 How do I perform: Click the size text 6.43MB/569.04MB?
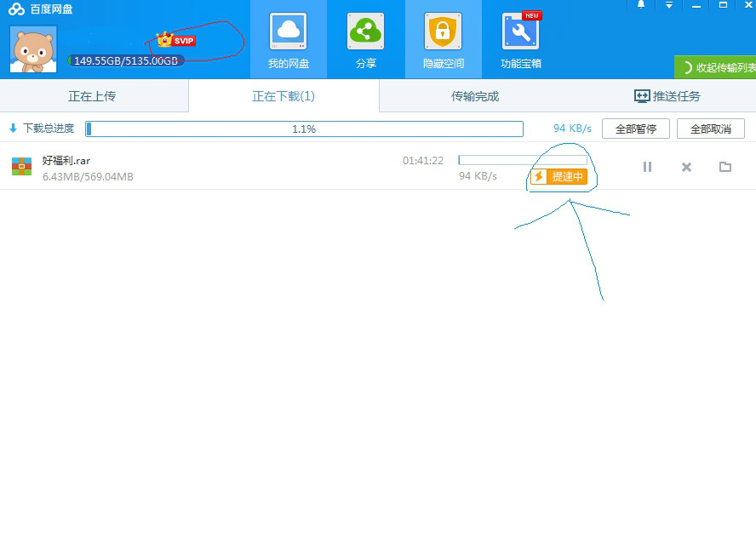click(x=88, y=177)
